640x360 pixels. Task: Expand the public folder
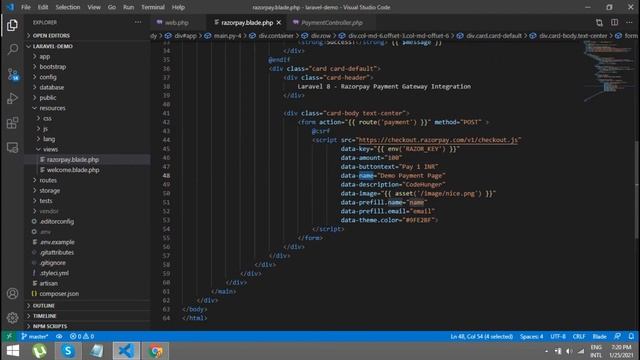[x=47, y=98]
